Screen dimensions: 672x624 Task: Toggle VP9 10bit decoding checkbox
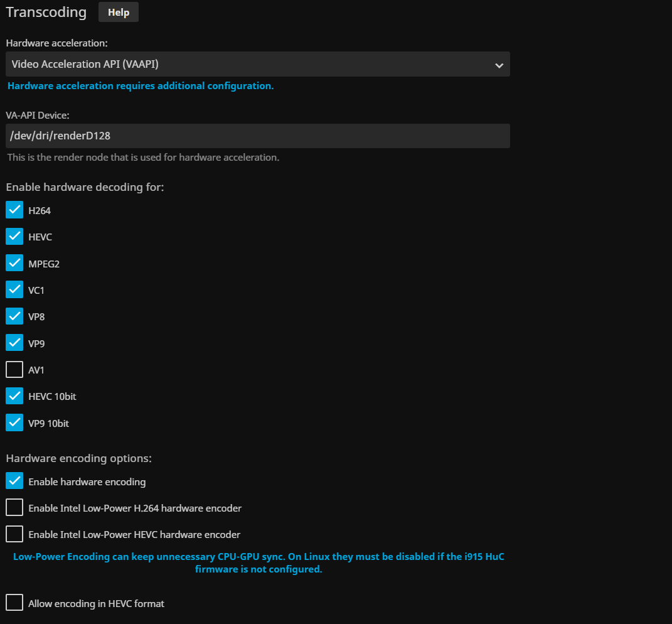tap(14, 423)
